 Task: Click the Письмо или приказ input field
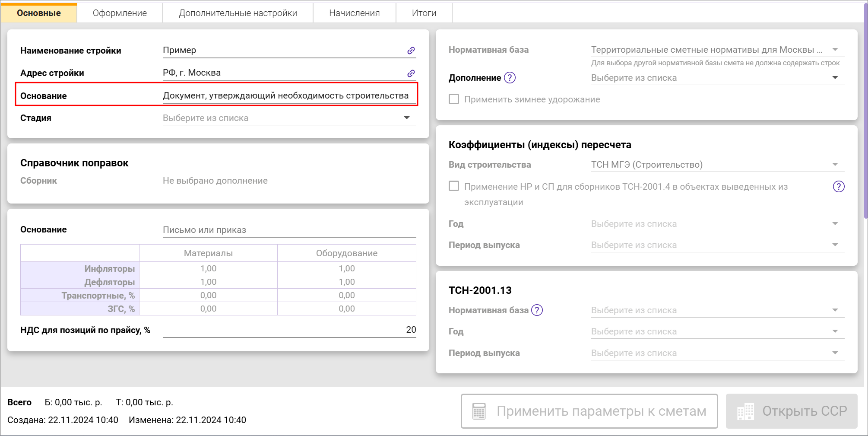click(x=288, y=230)
